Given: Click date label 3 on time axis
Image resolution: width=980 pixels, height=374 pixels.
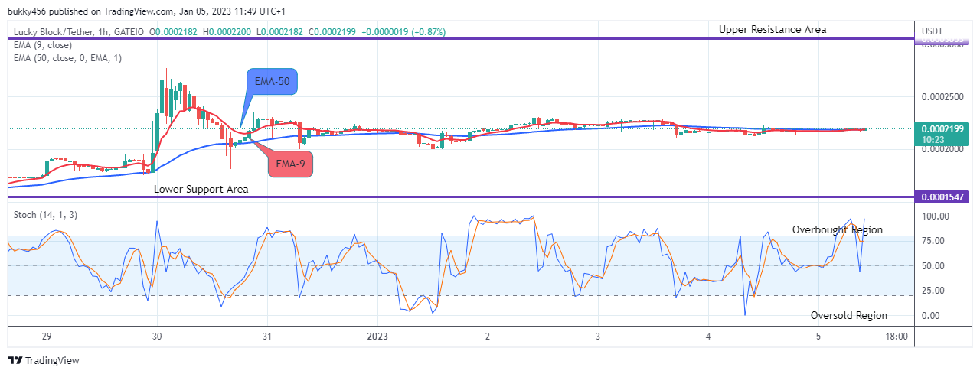Looking at the screenshot, I should pyautogui.click(x=598, y=337).
